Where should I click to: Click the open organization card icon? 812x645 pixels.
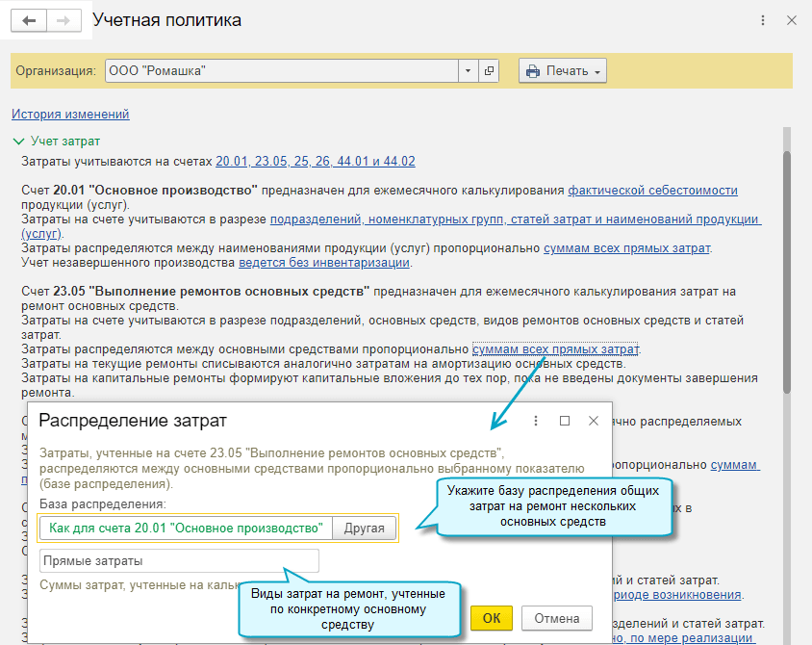click(490, 71)
